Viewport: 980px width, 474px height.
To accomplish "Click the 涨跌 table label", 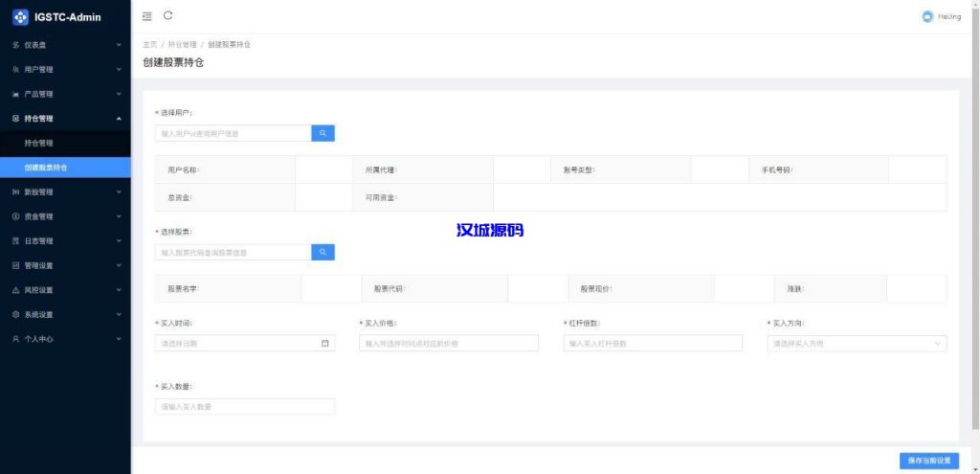I will click(795, 289).
